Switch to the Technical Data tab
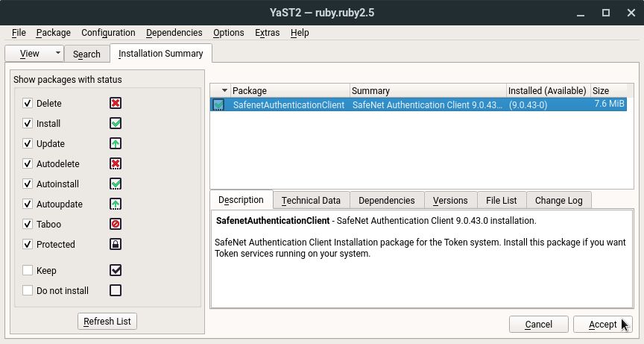644x344 pixels. pyautogui.click(x=311, y=201)
